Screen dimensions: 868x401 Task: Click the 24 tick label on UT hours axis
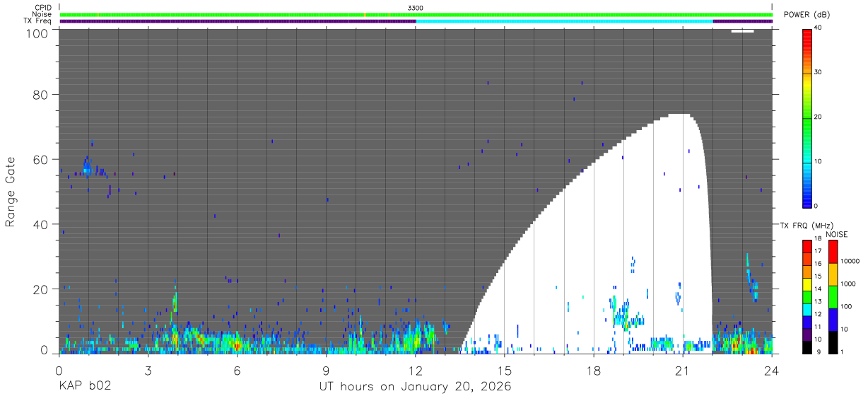772,371
